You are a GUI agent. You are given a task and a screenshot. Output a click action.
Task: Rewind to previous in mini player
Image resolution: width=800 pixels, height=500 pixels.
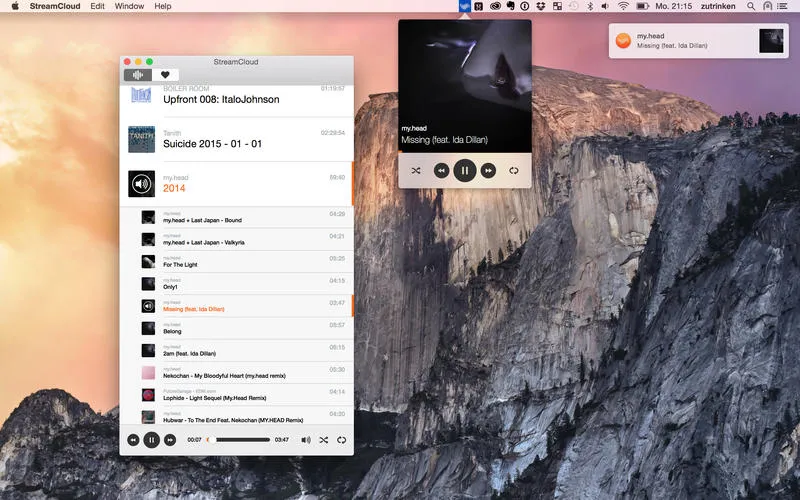tap(441, 171)
